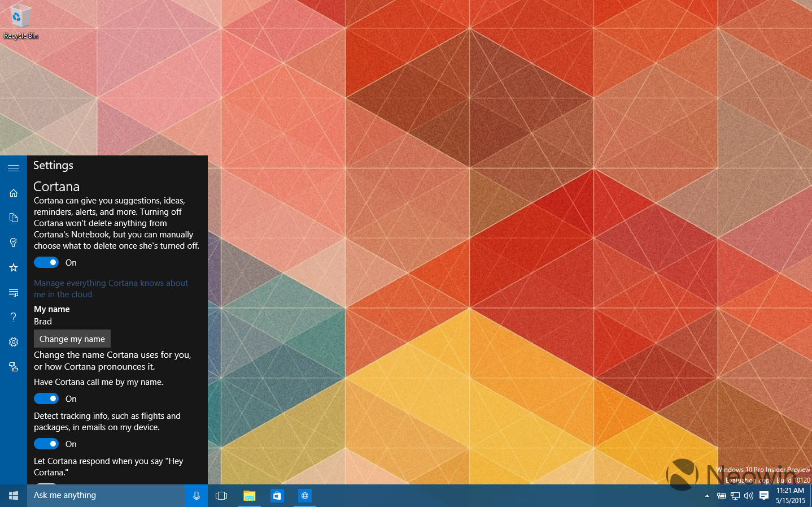812x507 pixels.
Task: Click the 'Cortana' section heading
Action: (x=56, y=187)
